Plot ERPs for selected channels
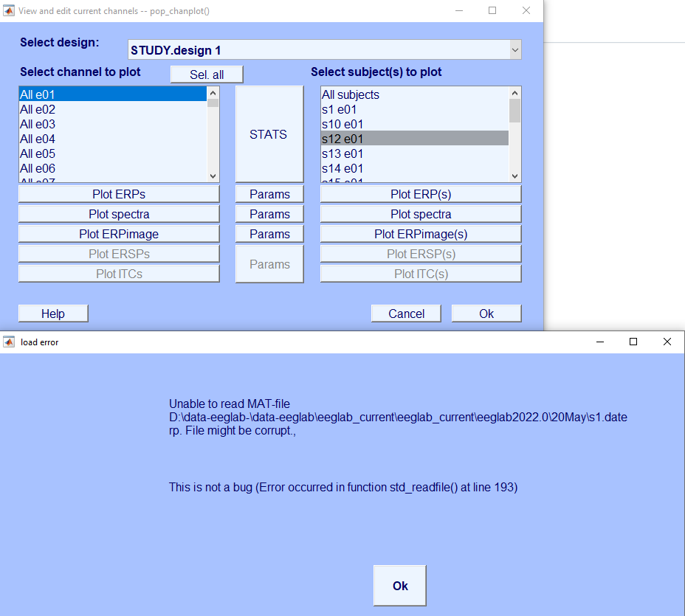Viewport: 685px width, 616px height. [x=118, y=193]
